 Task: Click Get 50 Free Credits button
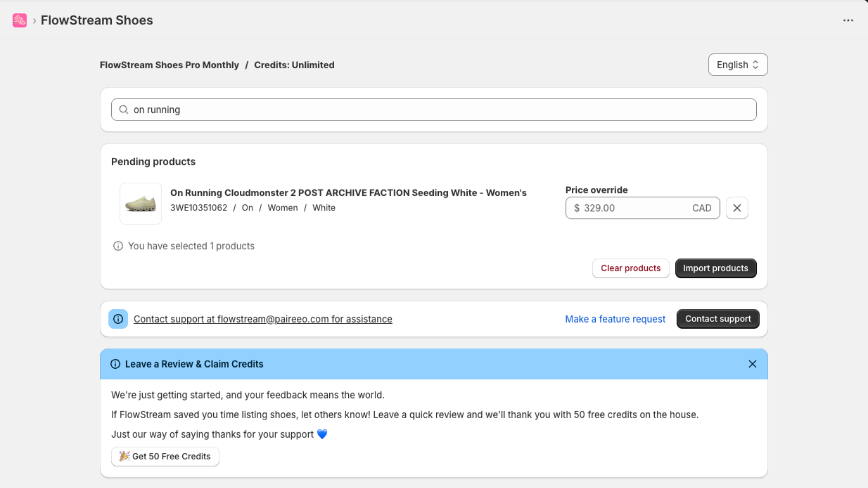(165, 457)
